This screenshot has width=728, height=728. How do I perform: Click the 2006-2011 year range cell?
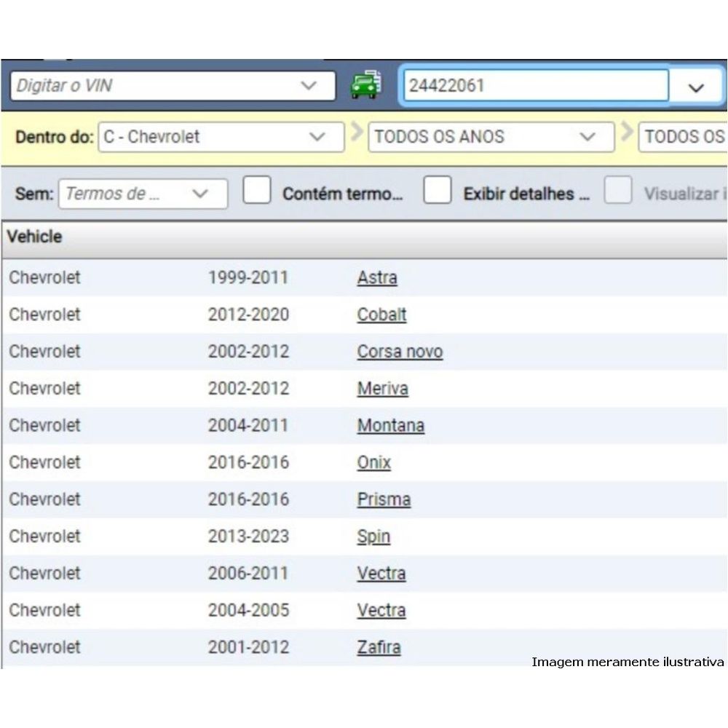[x=248, y=573]
